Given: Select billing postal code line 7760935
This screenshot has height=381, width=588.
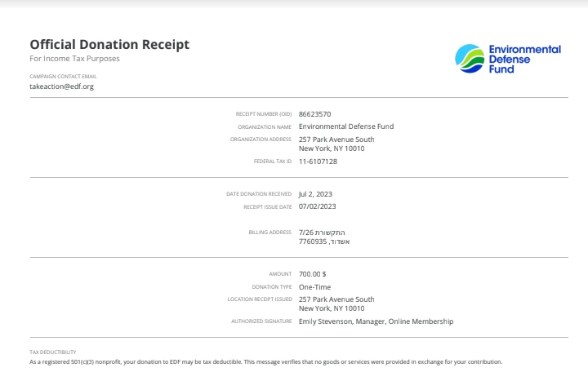Looking at the screenshot, I should click(324, 241).
